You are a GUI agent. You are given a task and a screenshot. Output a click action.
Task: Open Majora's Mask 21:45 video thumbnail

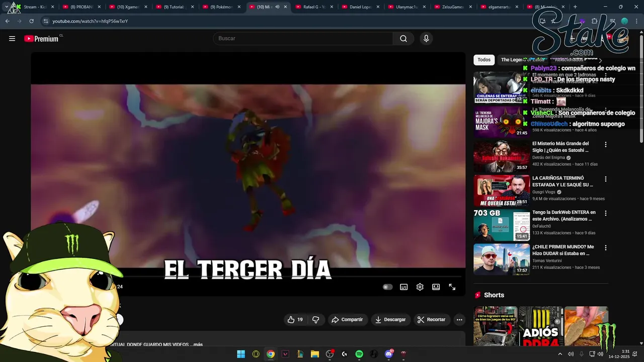coord(502,122)
